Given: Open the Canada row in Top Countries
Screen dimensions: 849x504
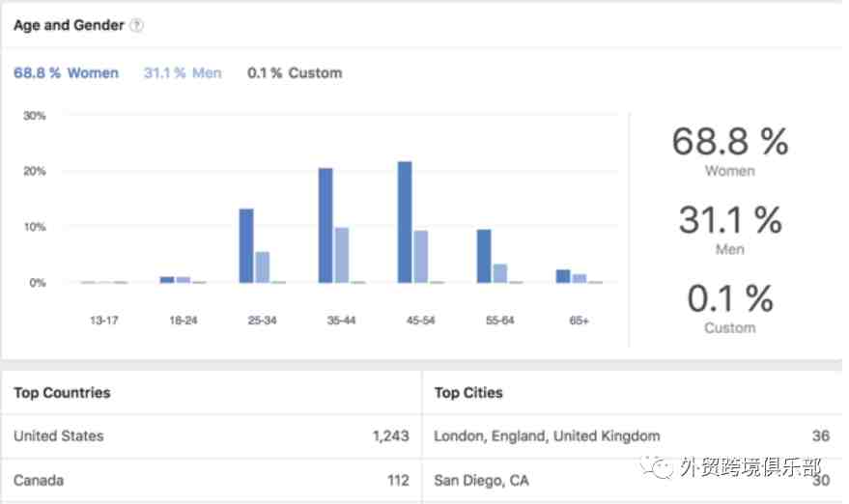Looking at the screenshot, I should [x=212, y=481].
